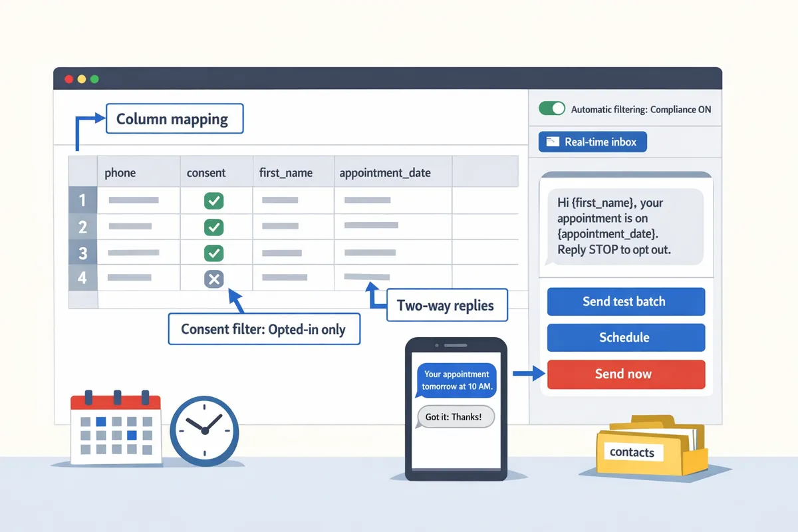This screenshot has height=532, width=798.
Task: Tap the 'Got it: Thanks!' reply bubble
Action: click(456, 417)
